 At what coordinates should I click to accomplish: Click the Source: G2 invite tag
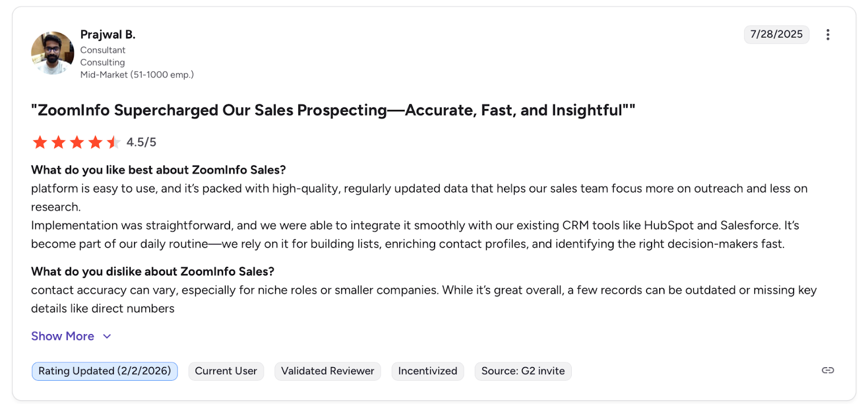[522, 371]
